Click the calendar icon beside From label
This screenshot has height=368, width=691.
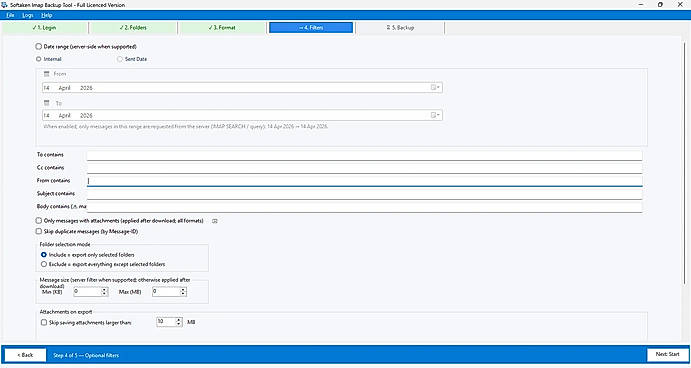[47, 74]
